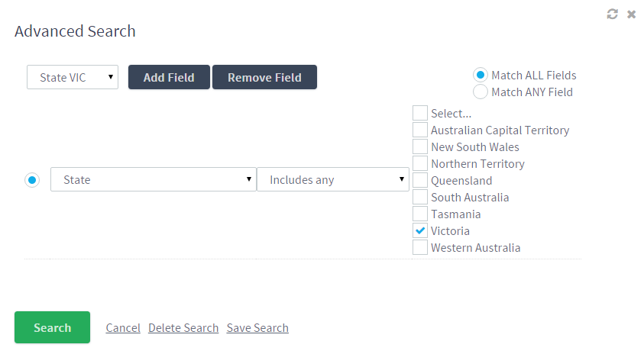
Task: Enable the Western Australia checkbox
Action: point(419,247)
